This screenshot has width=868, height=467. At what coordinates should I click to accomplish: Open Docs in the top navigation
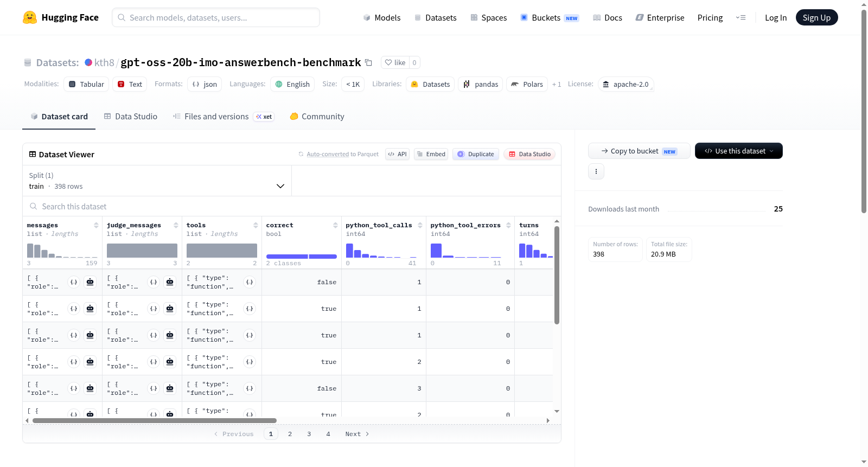click(607, 17)
